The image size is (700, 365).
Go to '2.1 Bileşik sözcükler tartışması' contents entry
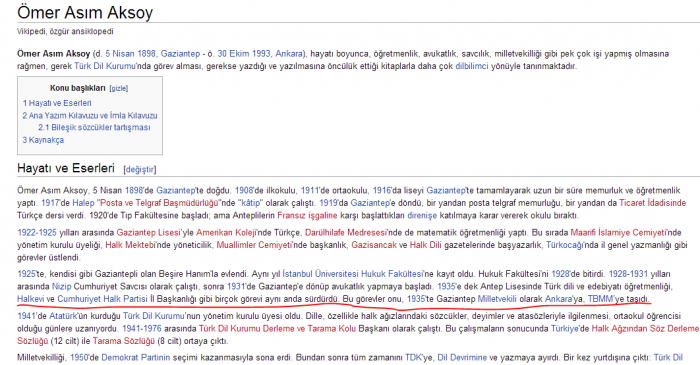pos(94,128)
